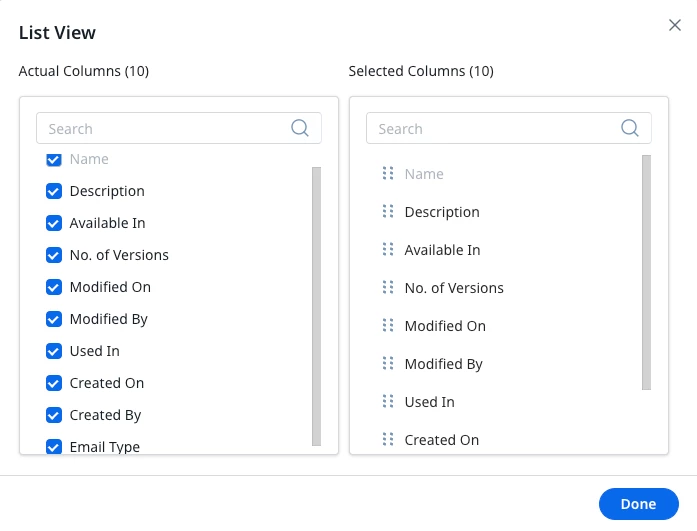Select the drag handle for No. of Versions

(x=388, y=287)
